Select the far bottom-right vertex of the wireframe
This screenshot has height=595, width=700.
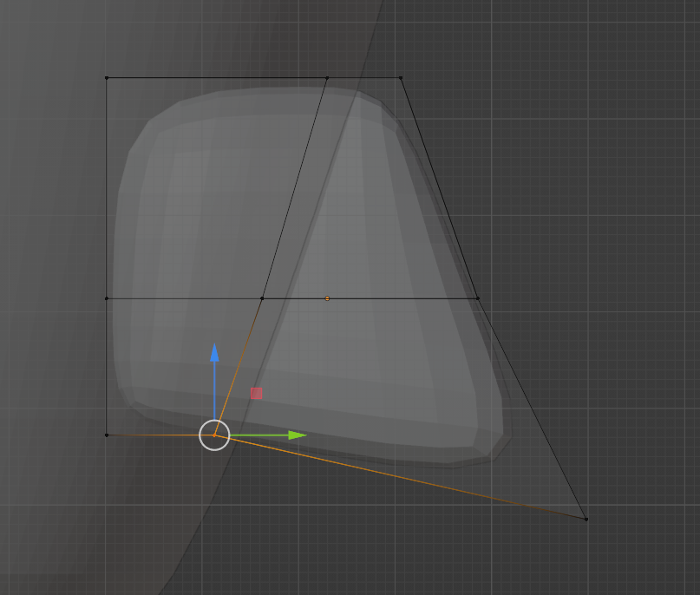(x=586, y=520)
